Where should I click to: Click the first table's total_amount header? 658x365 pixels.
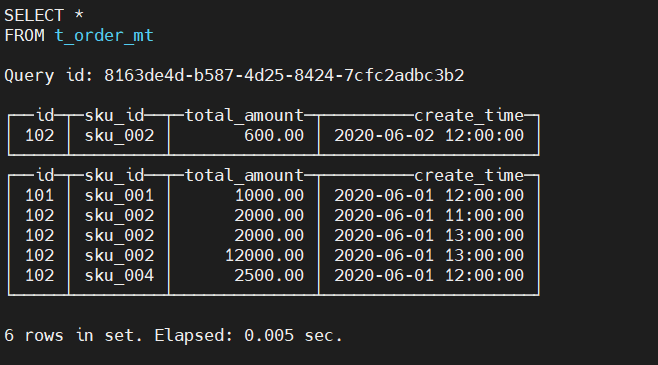pos(244,116)
